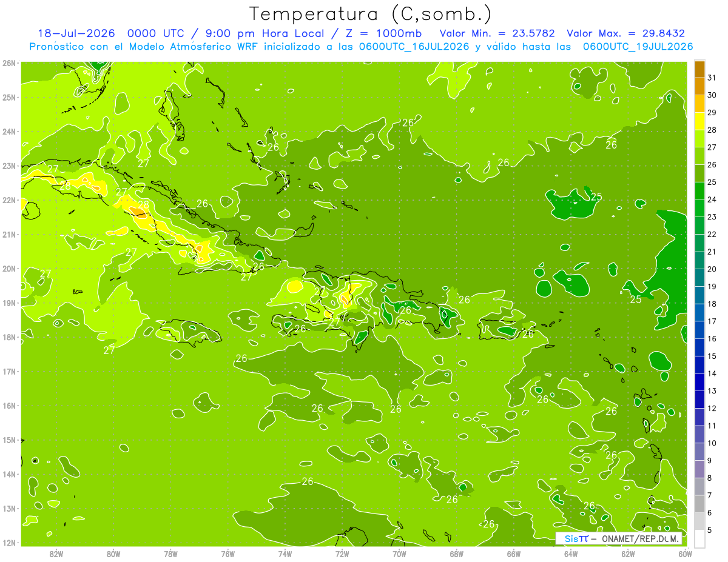Pick the orange swatch between 30 and 31

(699, 87)
